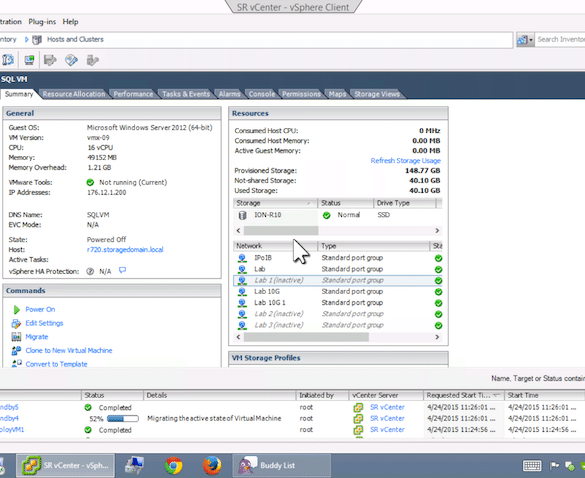Click storage list scroll left arrow

click(x=238, y=231)
